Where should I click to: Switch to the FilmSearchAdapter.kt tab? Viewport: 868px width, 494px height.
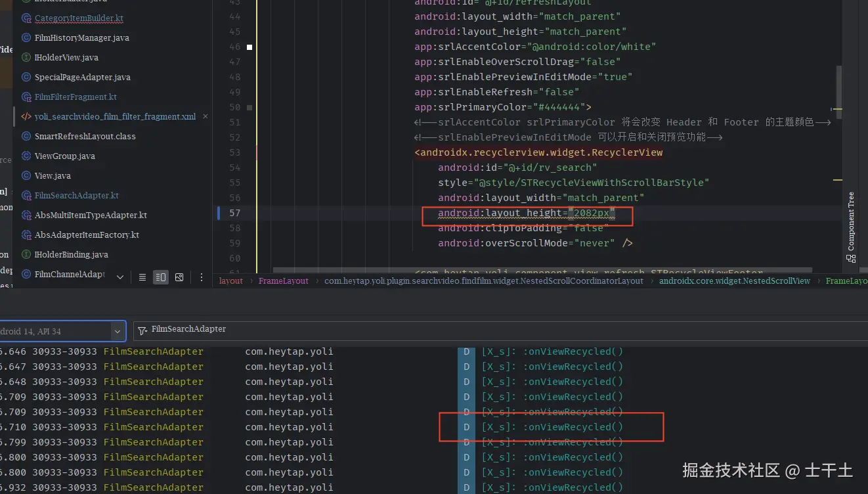click(x=76, y=195)
